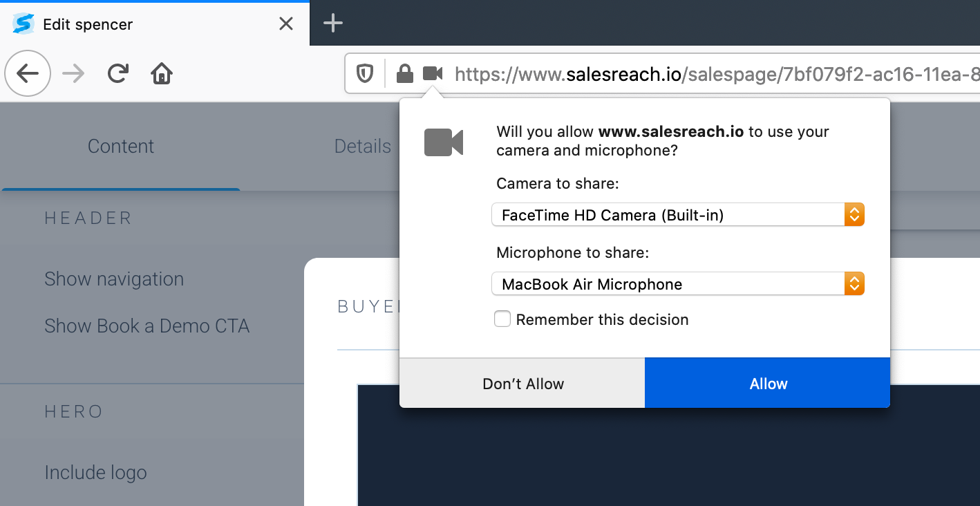The image size is (980, 506).
Task: Enable the Remember this decision checkbox
Action: tap(502, 319)
